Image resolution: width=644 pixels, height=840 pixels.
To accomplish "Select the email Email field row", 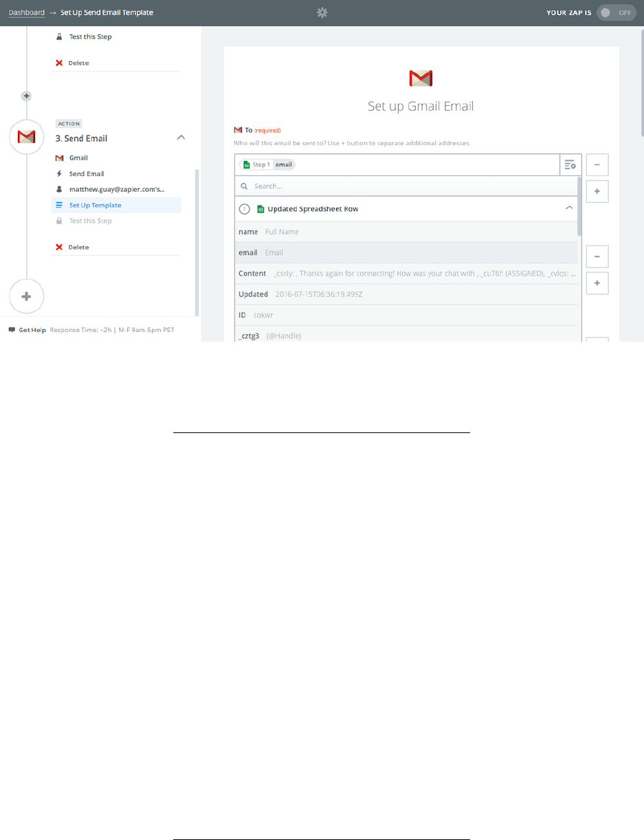I will point(406,253).
